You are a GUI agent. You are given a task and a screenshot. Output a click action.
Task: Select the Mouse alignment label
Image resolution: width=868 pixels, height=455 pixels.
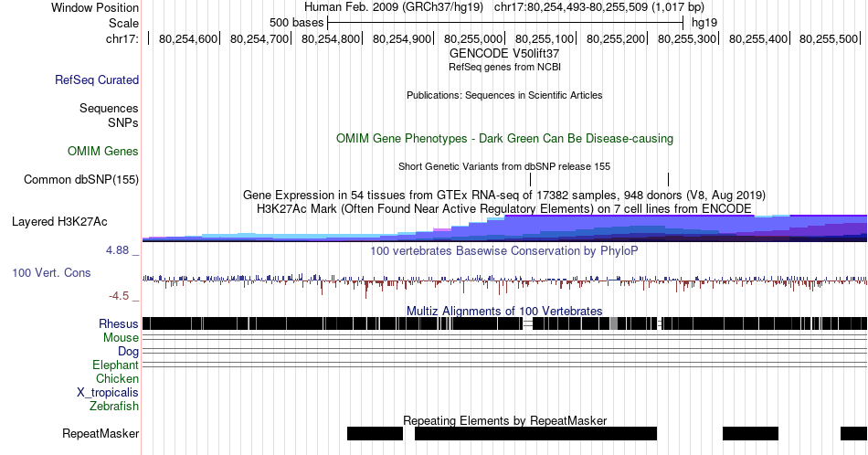pyautogui.click(x=121, y=338)
